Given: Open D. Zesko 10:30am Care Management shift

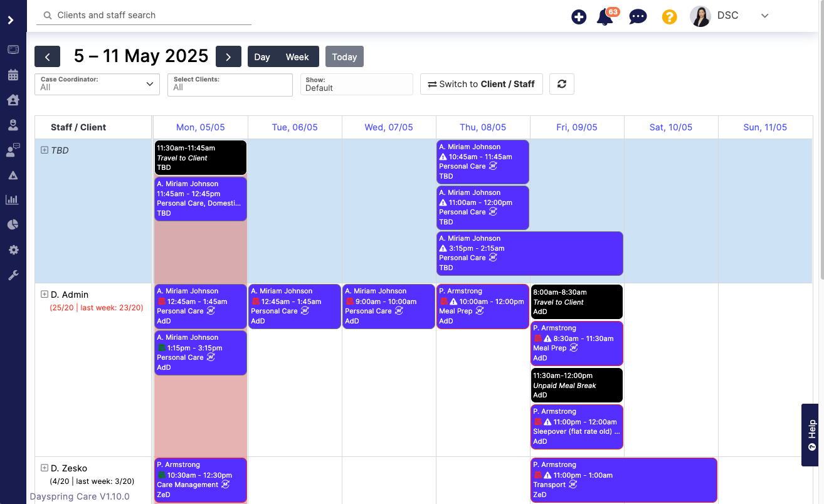Looking at the screenshot, I should click(x=201, y=480).
